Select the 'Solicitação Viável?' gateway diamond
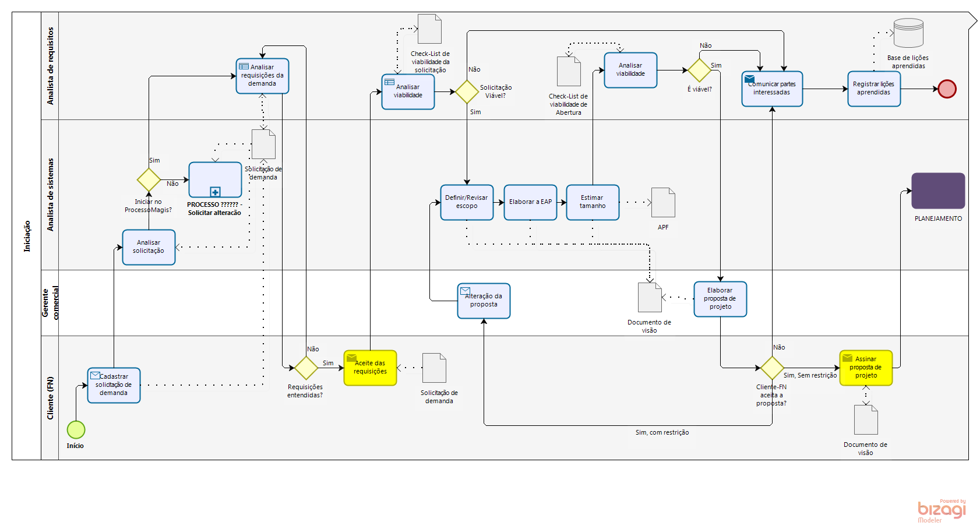 pyautogui.click(x=467, y=92)
